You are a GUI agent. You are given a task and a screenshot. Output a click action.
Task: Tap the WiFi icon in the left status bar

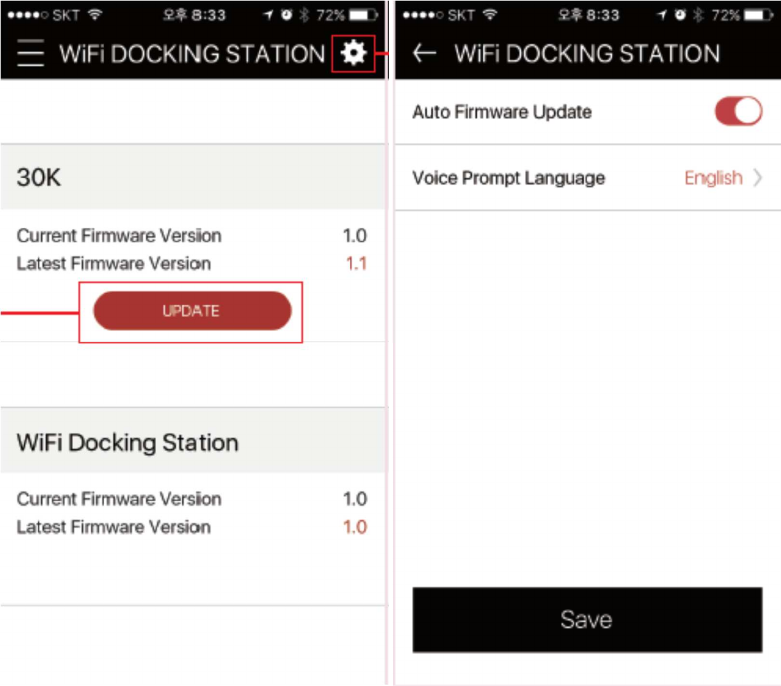[95, 14]
